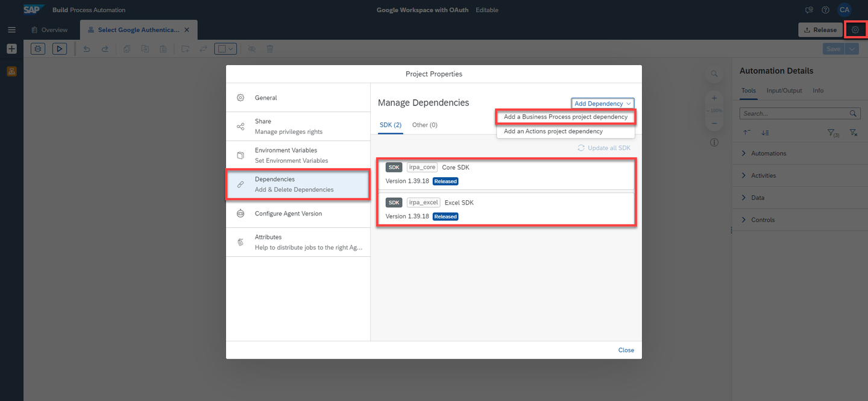
Task: Open the Input/Output tab
Action: coord(784,90)
